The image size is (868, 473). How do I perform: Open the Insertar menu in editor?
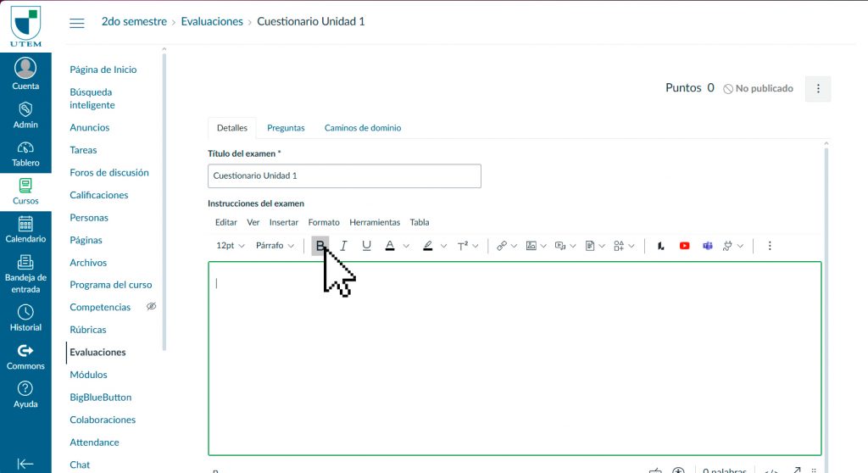click(x=283, y=222)
